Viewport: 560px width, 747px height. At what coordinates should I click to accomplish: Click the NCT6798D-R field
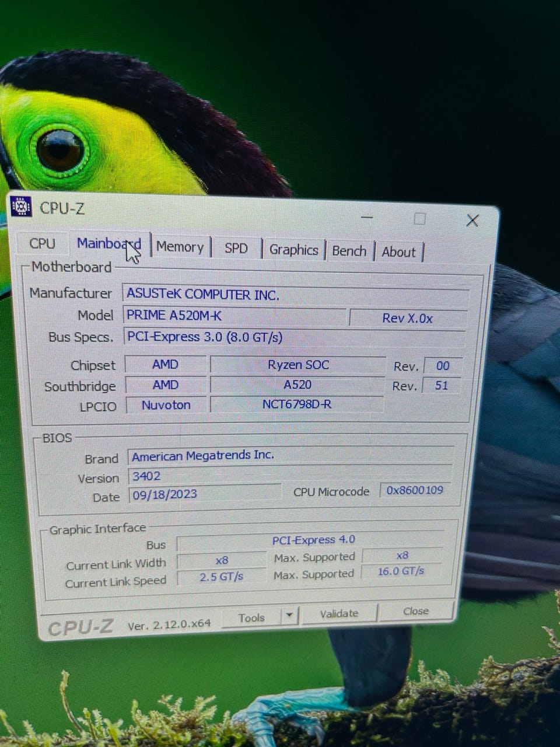[297, 404]
